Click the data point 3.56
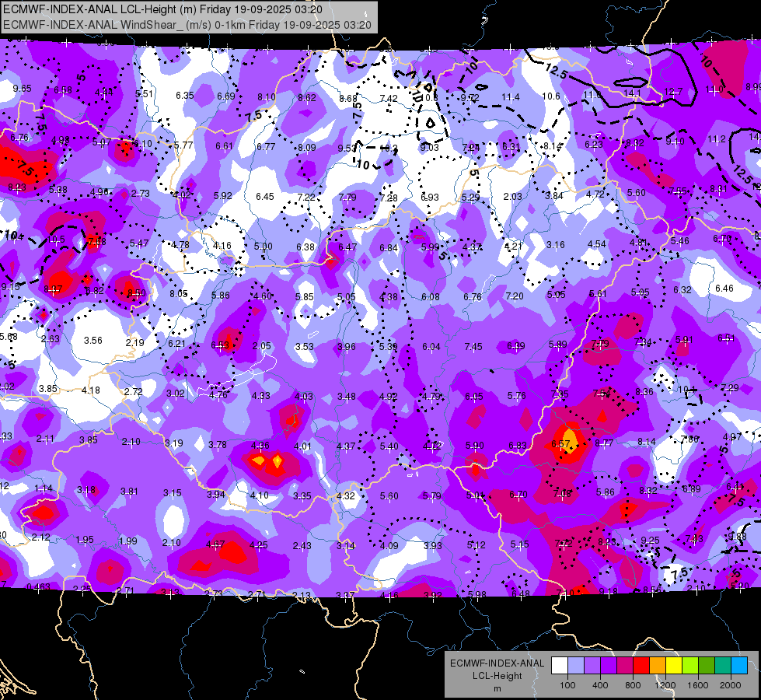 (93, 341)
